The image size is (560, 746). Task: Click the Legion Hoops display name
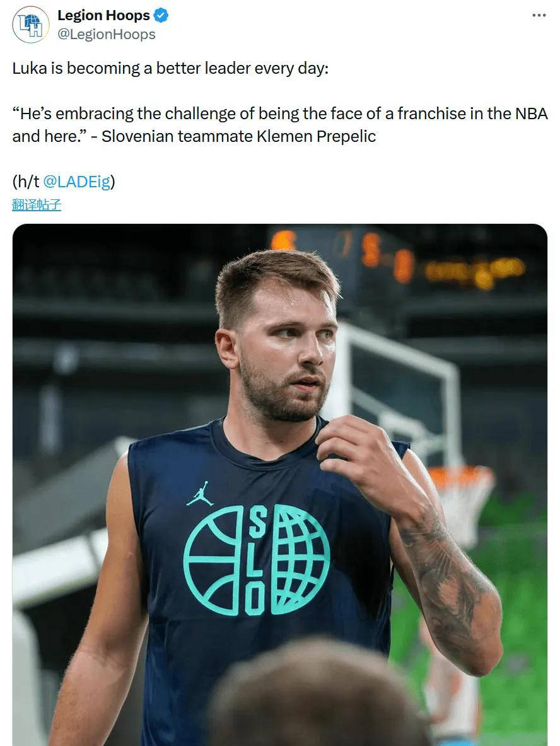(x=103, y=15)
